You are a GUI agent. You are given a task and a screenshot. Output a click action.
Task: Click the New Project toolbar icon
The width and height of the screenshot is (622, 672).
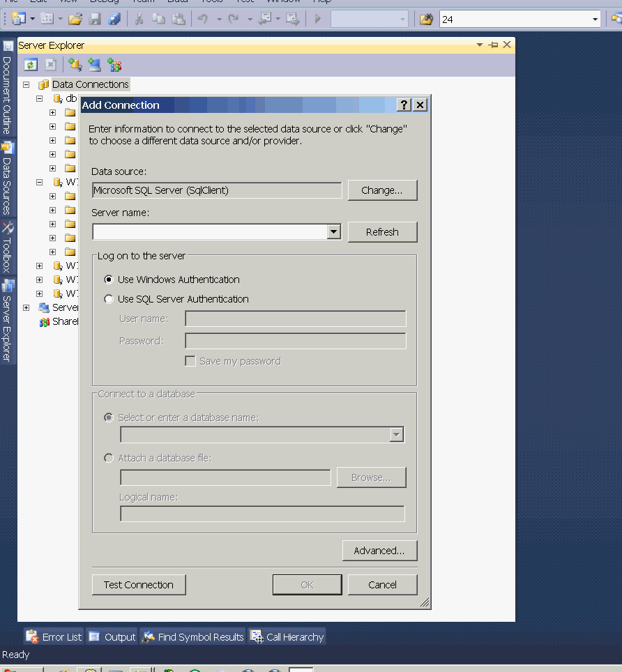18,19
